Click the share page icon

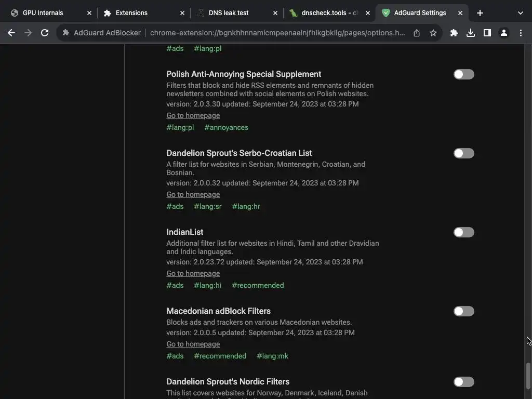(x=417, y=33)
